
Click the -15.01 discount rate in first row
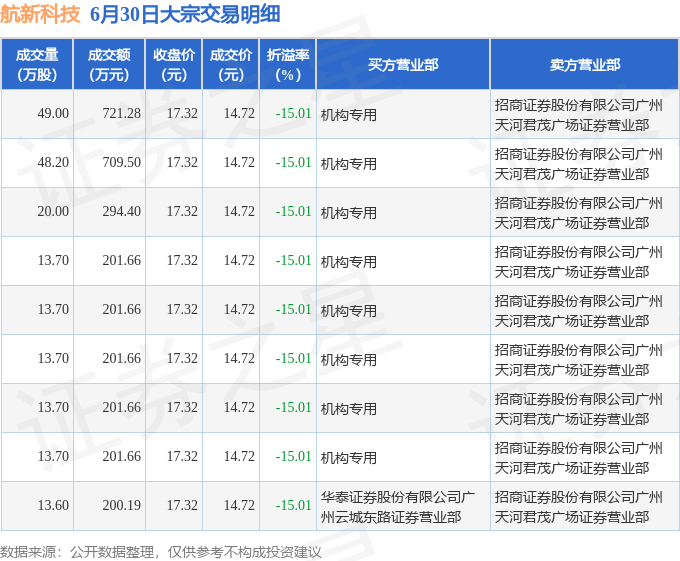click(294, 114)
